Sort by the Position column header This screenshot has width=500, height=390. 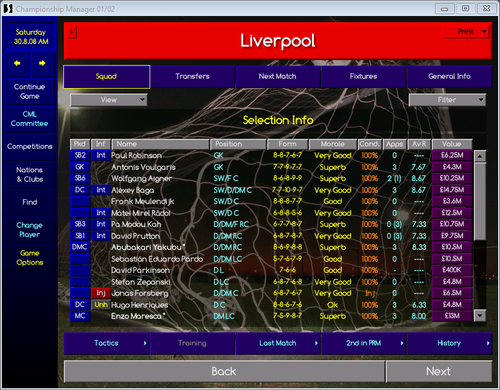tap(238, 144)
